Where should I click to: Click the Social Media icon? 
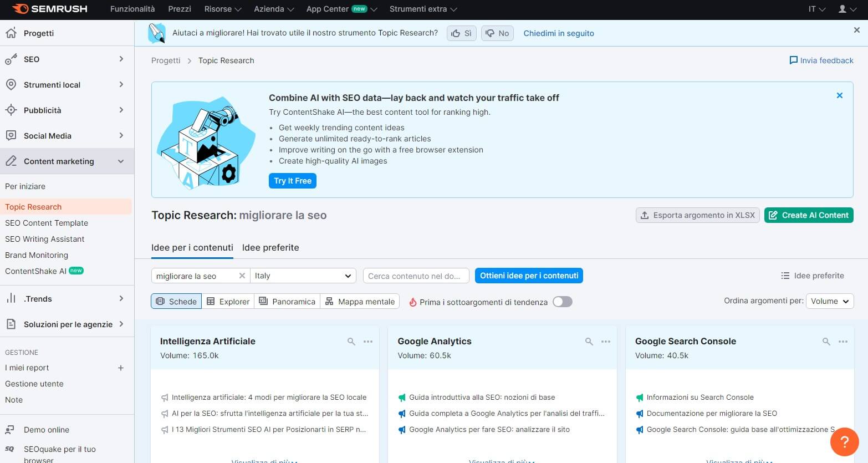pos(11,136)
